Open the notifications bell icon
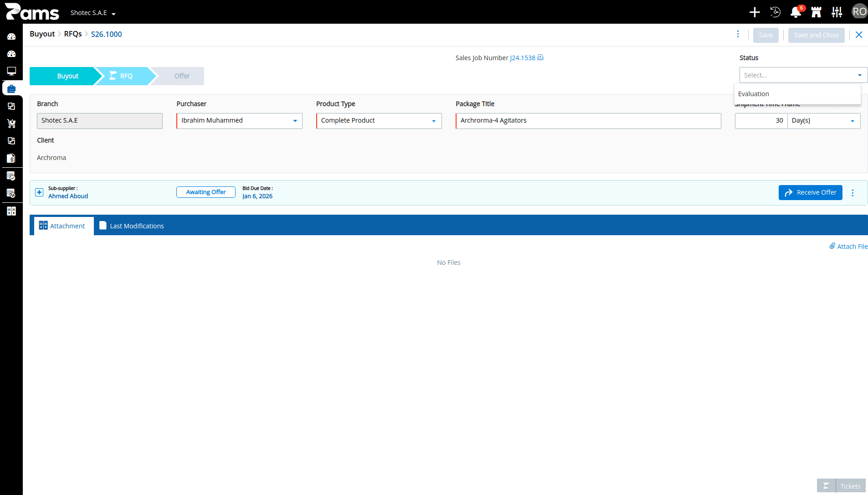This screenshot has height=495, width=868. tap(796, 12)
